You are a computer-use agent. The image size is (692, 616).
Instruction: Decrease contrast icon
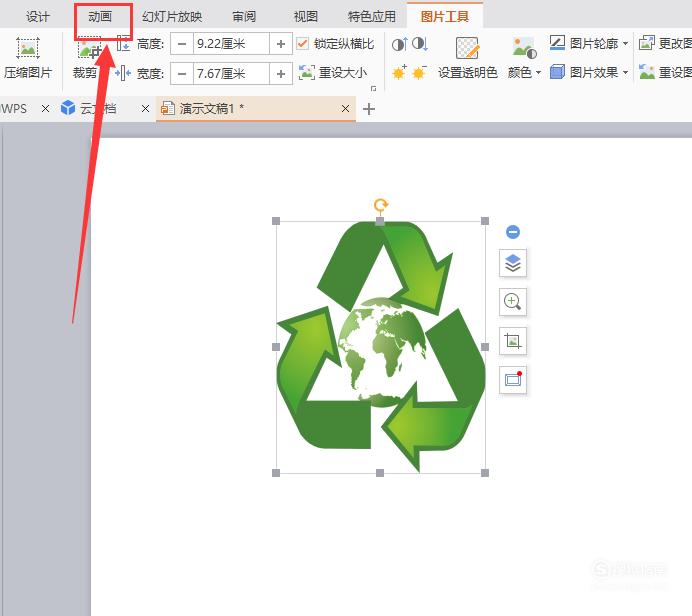tap(420, 44)
